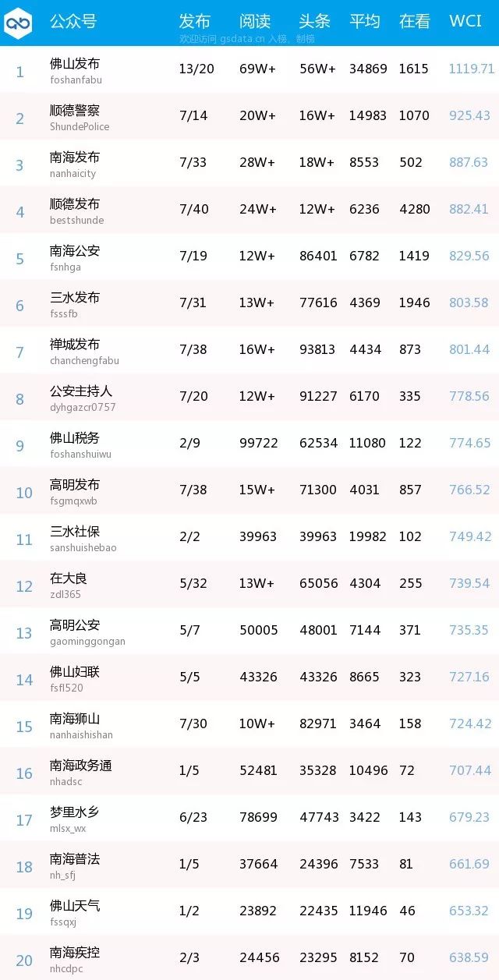Sort by the 阅读 column header
499x980 pixels.
click(x=254, y=22)
